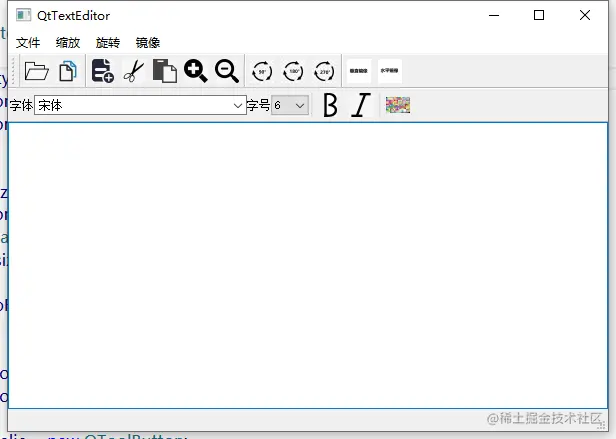Viewport: 616px width, 439px height.
Task: Click the paste clipboard icon
Action: pos(165,71)
